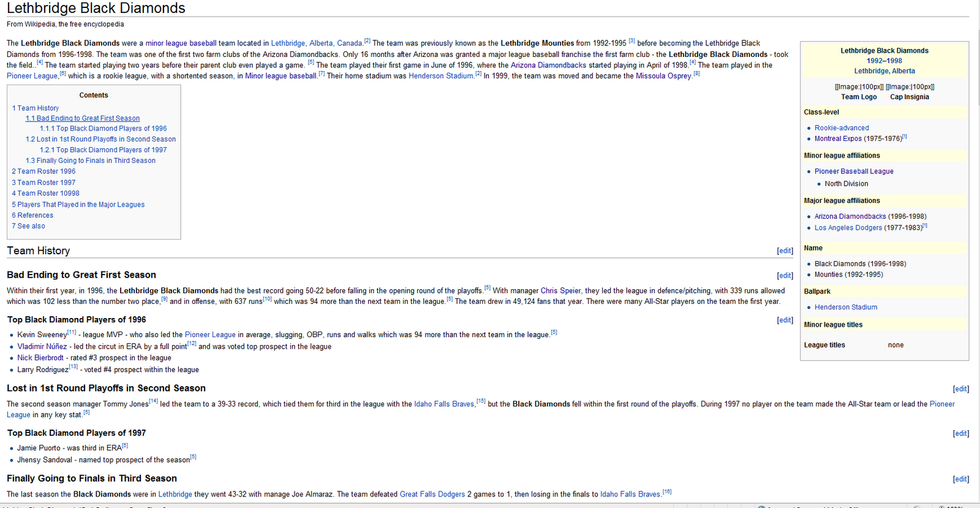Edit Finally Going to Finals section
Viewport: 980px width, 508px height.
pos(961,479)
